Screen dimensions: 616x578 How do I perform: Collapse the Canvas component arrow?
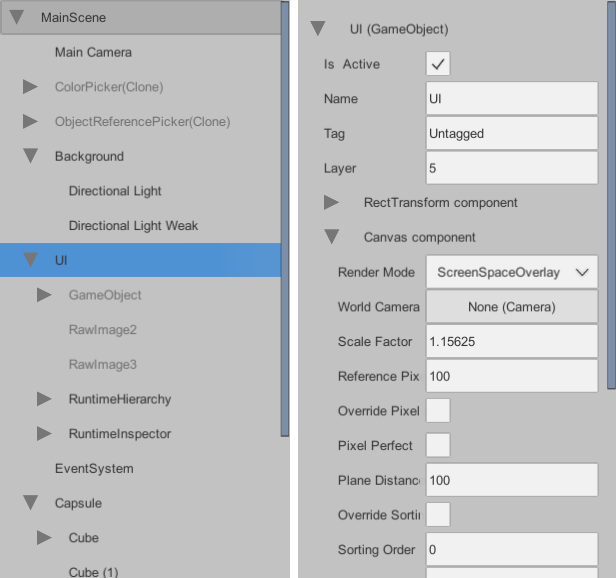click(x=331, y=237)
